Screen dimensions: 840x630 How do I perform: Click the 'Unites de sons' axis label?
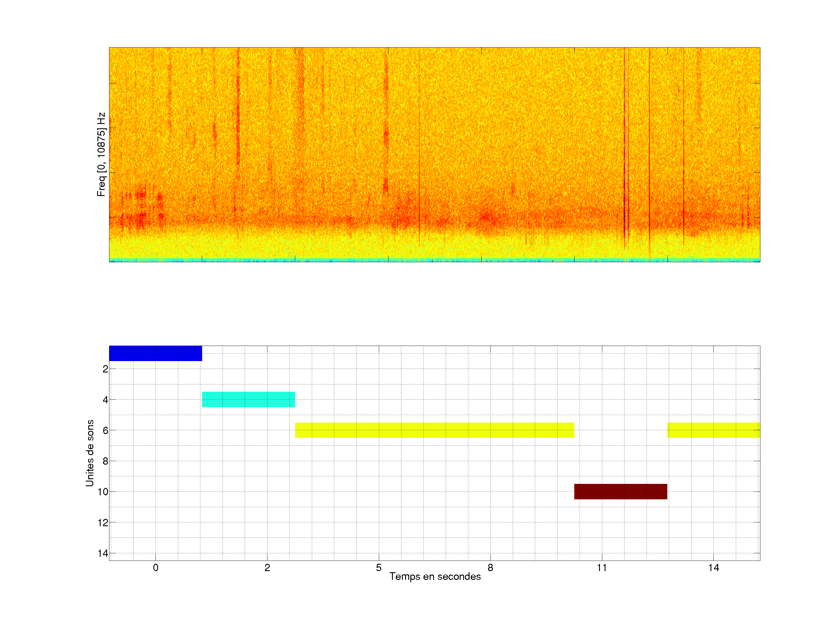tap(90, 453)
